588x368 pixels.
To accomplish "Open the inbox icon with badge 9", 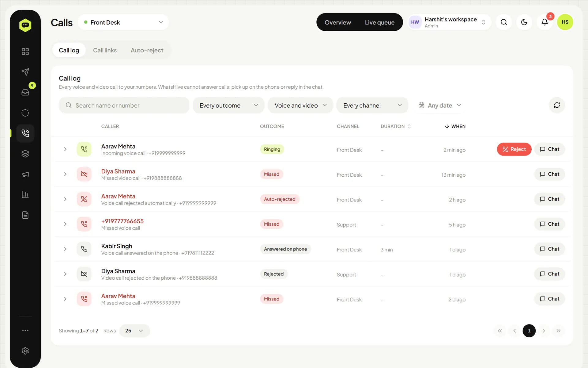I will click(x=25, y=92).
